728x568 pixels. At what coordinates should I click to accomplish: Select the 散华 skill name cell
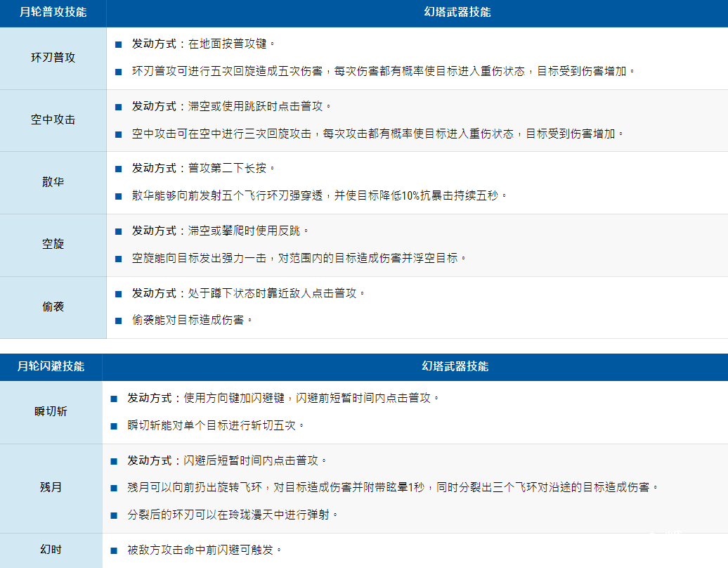[x=53, y=183]
